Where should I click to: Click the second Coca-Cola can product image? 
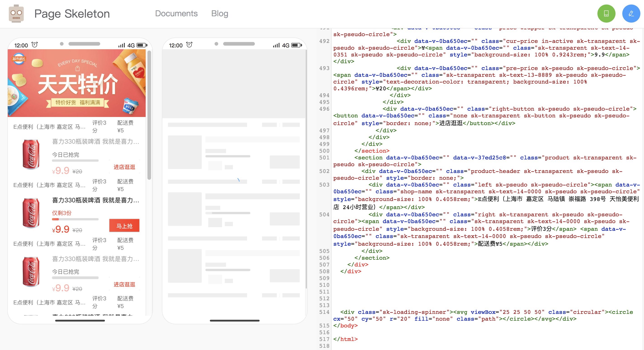(x=31, y=213)
